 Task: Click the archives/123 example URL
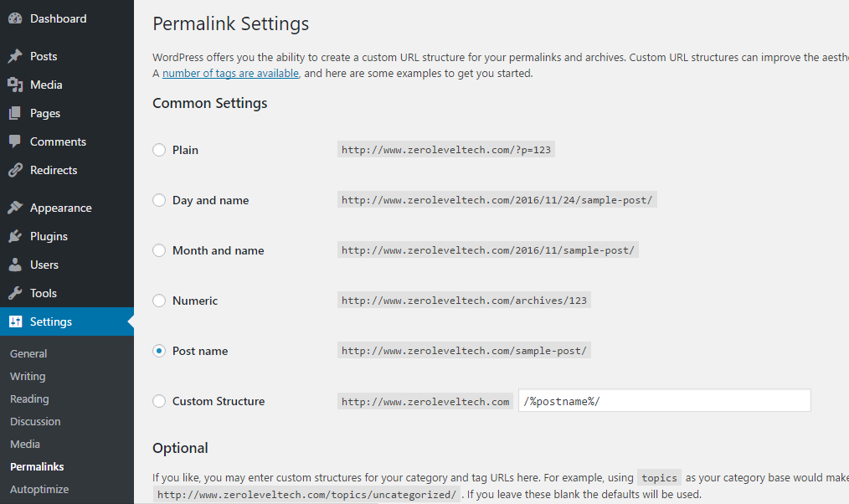pyautogui.click(x=464, y=301)
